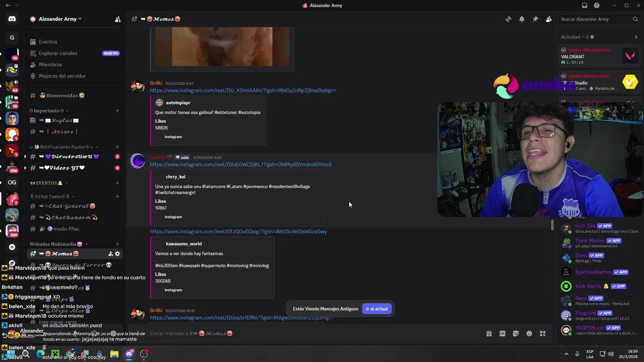Show pinned messages via pin icon
This screenshot has height=362, width=644.
535,19
